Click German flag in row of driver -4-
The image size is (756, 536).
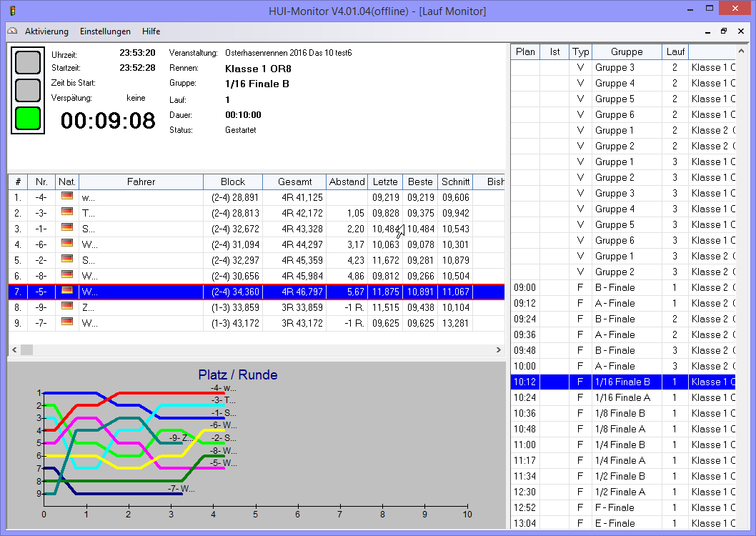[x=67, y=196]
